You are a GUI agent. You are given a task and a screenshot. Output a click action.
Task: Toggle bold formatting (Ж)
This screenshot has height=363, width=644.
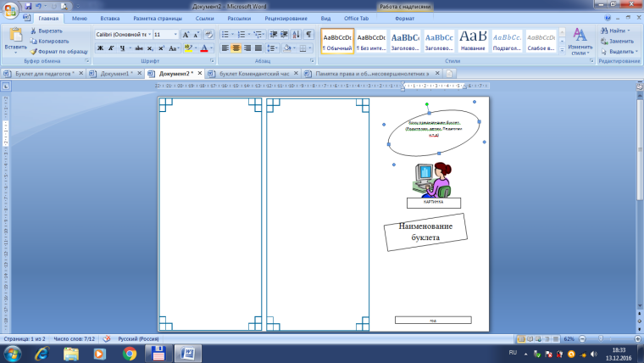100,48
